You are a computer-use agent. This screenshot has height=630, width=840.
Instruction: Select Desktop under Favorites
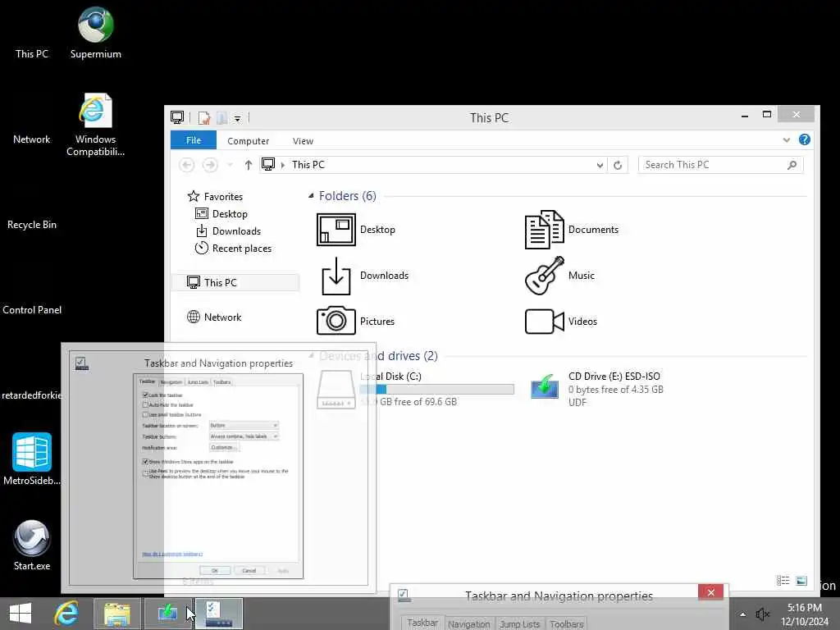[x=221, y=214]
